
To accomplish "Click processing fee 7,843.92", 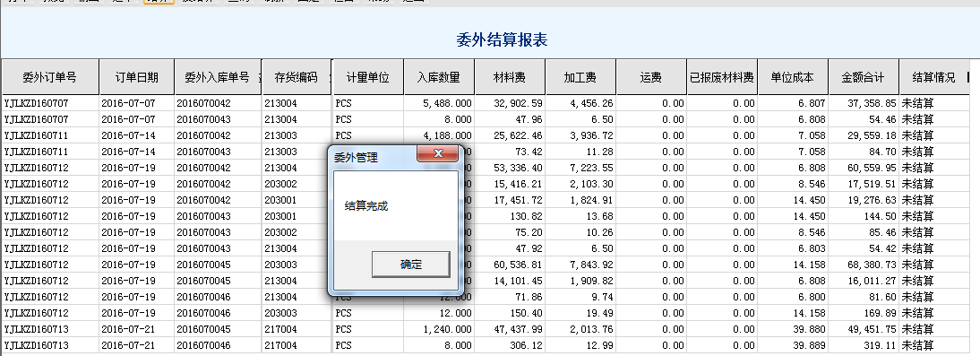I will [580, 265].
